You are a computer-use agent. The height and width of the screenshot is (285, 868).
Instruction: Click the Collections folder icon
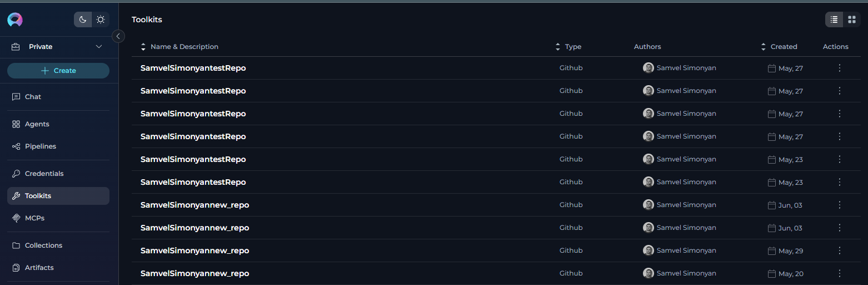click(x=16, y=245)
